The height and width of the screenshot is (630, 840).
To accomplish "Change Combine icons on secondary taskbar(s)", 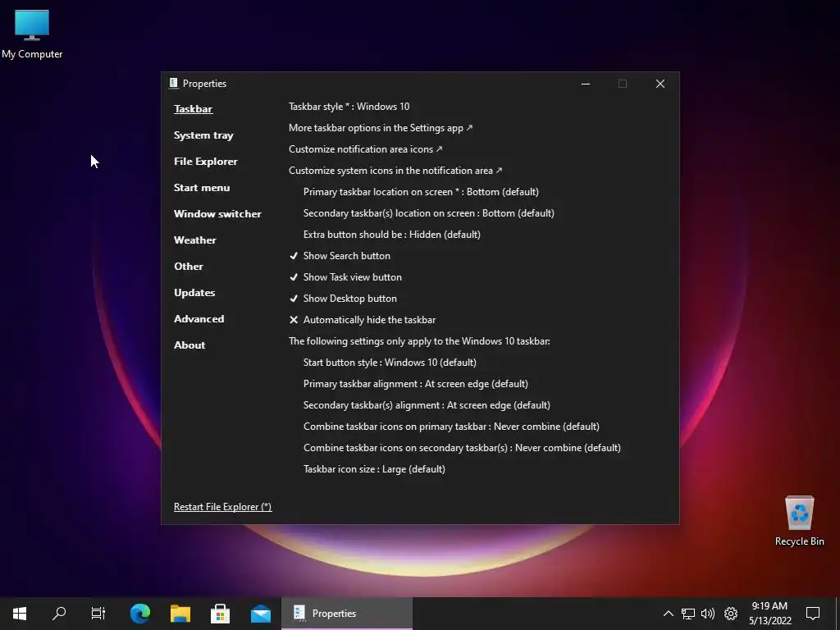I will point(462,448).
